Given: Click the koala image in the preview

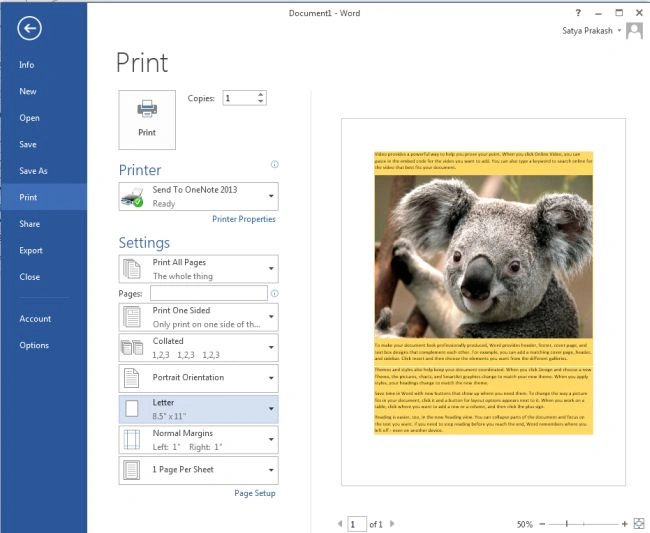Looking at the screenshot, I should pyautogui.click(x=483, y=256).
